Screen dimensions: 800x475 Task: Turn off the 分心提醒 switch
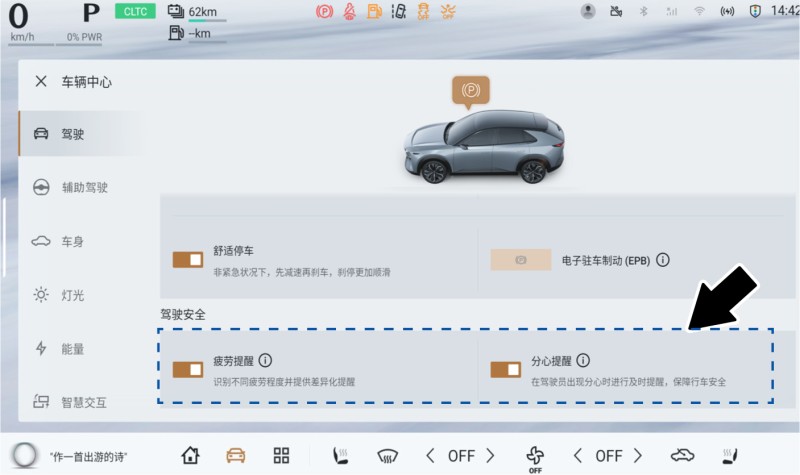505,369
